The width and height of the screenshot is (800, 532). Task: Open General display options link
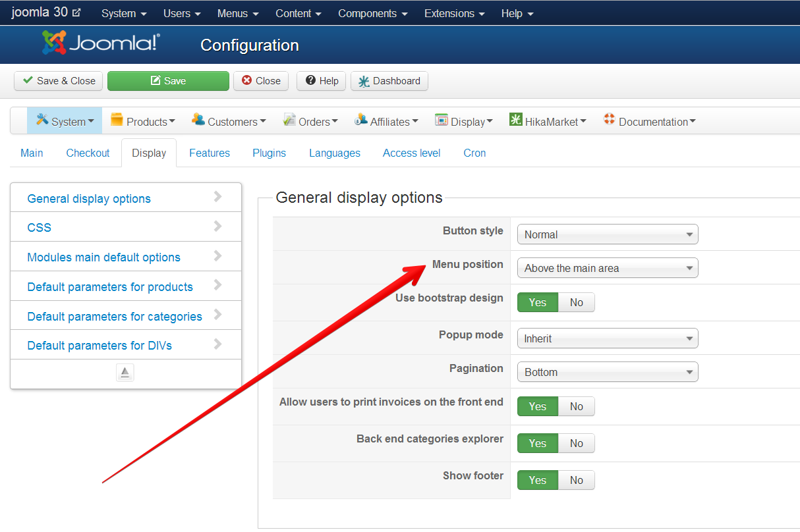point(89,199)
